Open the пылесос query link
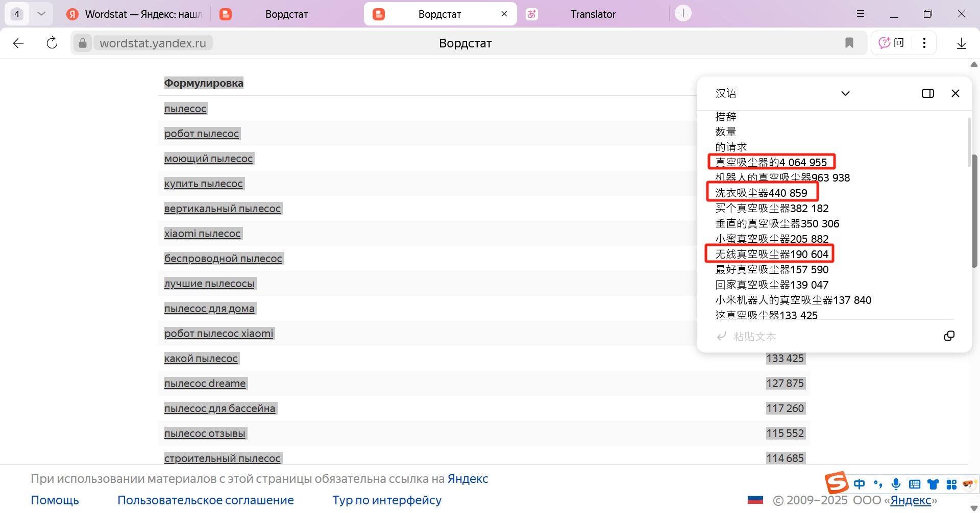Image resolution: width=980 pixels, height=513 pixels. click(185, 109)
